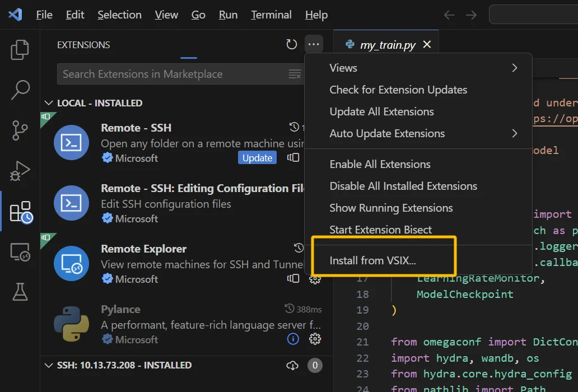This screenshot has height=392, width=578.
Task: Collapse the SSH: 10.13.73.208 - INSTALLED section
Action: point(48,365)
